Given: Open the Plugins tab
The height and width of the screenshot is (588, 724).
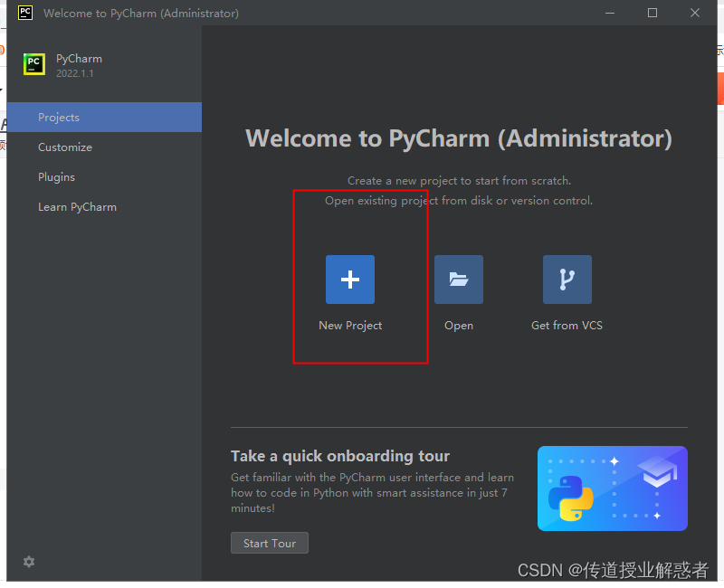Looking at the screenshot, I should point(104,177).
